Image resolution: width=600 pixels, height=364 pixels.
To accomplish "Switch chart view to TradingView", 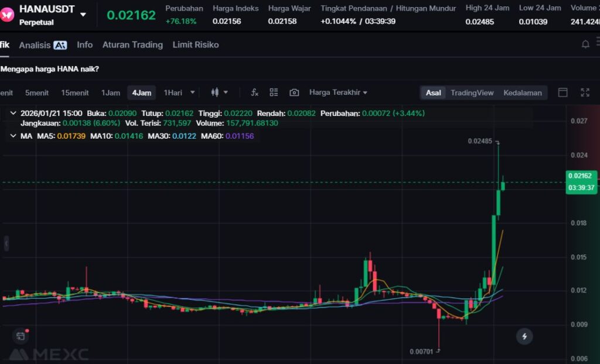I will point(472,92).
